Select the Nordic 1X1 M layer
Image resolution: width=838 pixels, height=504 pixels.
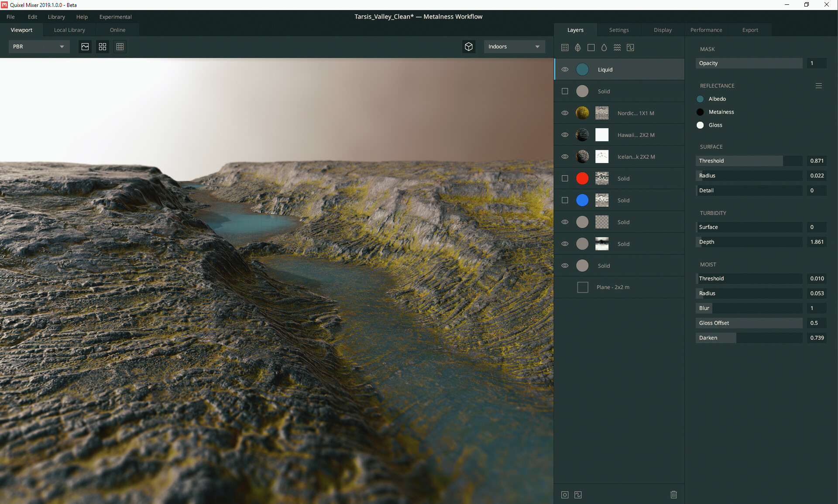(635, 113)
